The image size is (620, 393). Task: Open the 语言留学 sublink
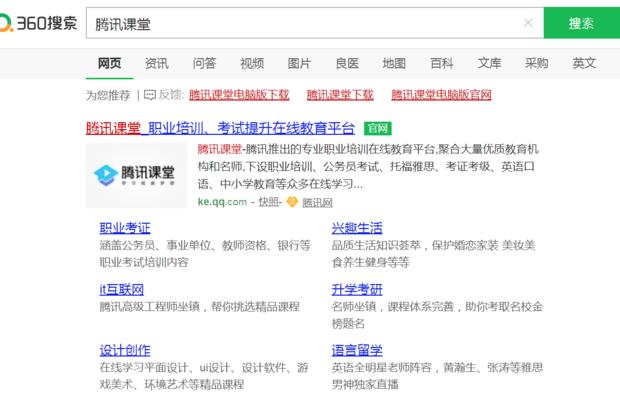(357, 350)
